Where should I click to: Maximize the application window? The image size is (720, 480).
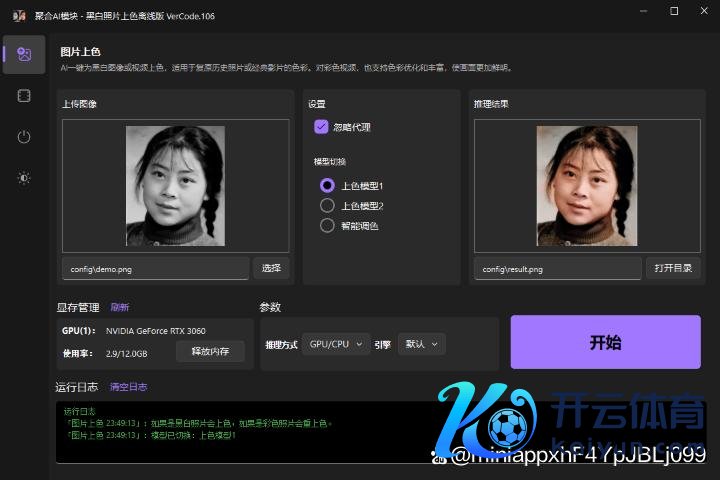(674, 12)
